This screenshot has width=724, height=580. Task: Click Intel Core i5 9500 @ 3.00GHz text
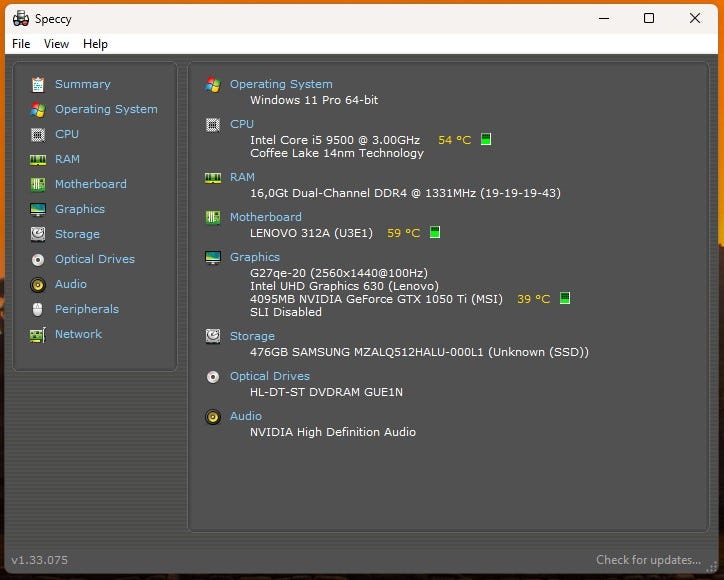335,140
